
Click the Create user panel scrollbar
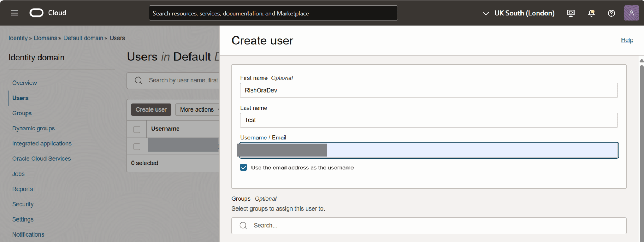641,150
